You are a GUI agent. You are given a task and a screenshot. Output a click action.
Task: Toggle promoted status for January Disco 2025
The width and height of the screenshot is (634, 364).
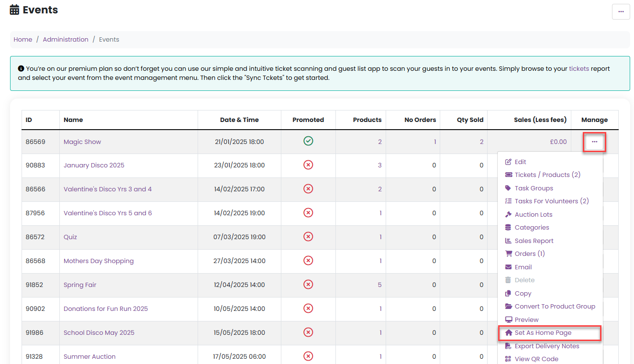(308, 165)
